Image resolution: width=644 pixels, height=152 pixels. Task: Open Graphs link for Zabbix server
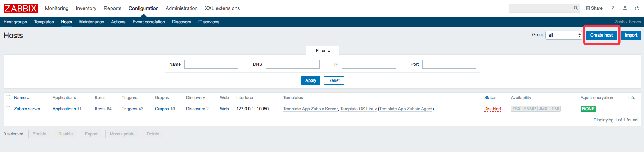coord(162,109)
